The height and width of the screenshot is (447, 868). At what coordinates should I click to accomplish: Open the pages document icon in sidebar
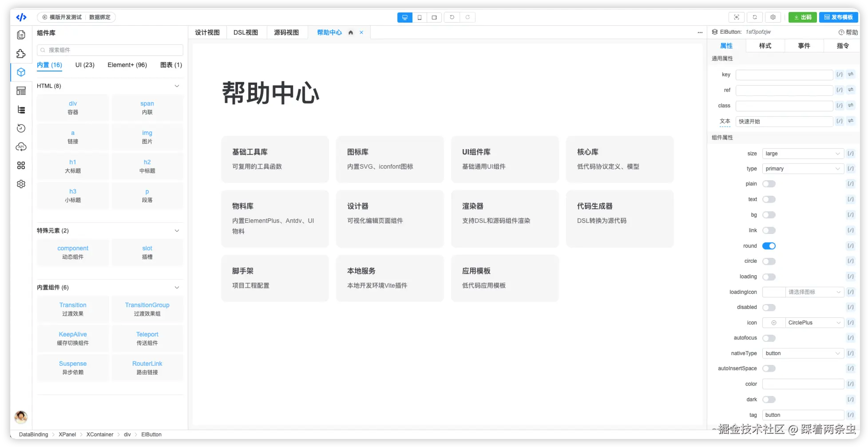(21, 35)
